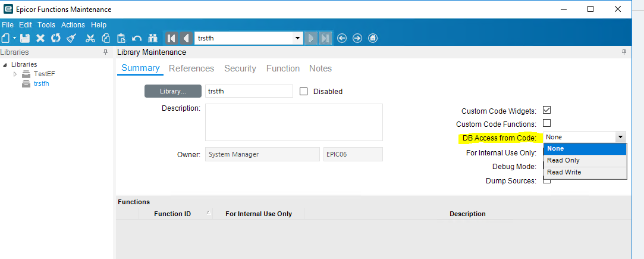Collapse the Libraries root tree node

5,64
